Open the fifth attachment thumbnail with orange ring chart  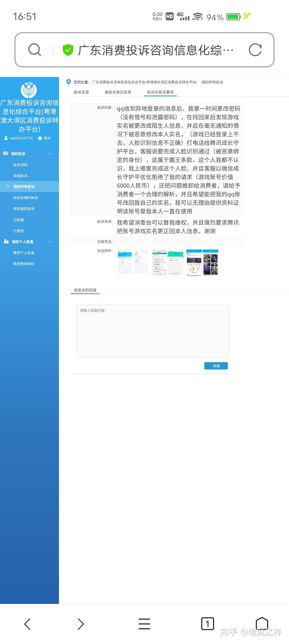(x=194, y=262)
